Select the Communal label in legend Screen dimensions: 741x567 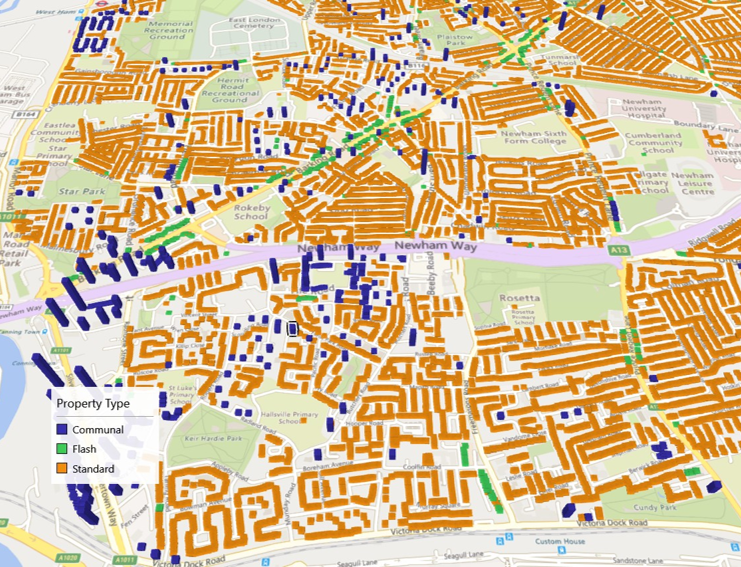click(x=97, y=430)
